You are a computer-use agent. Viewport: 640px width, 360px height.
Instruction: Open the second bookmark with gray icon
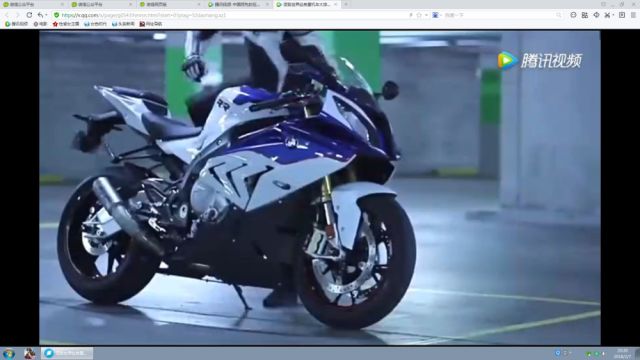(40, 24)
